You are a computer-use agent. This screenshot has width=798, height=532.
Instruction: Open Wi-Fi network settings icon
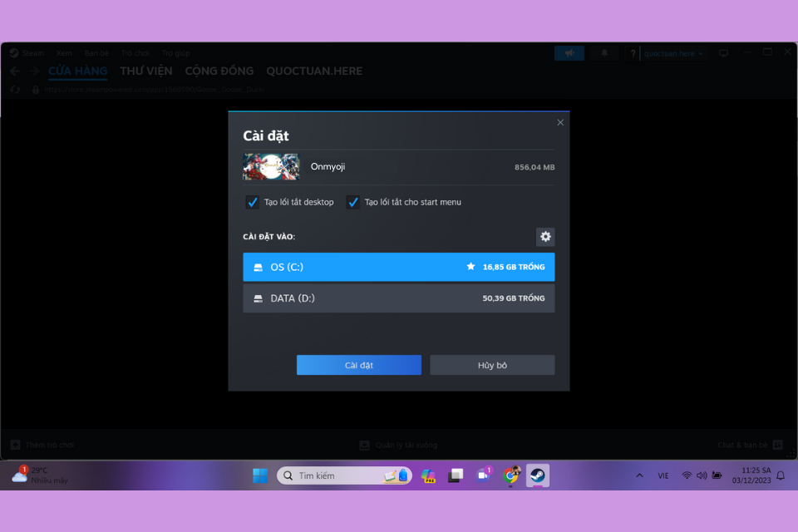[687, 475]
